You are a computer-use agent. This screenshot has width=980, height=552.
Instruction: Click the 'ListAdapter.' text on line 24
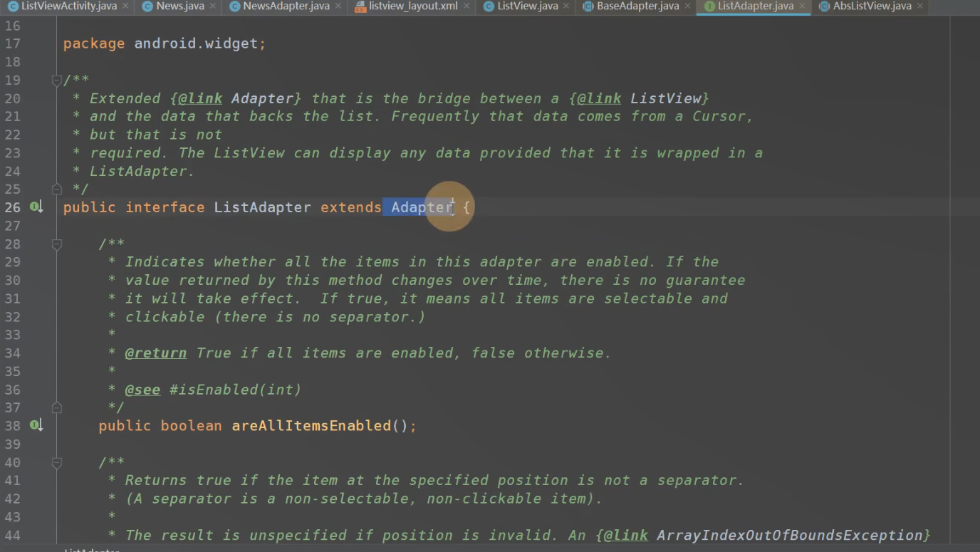pos(142,171)
